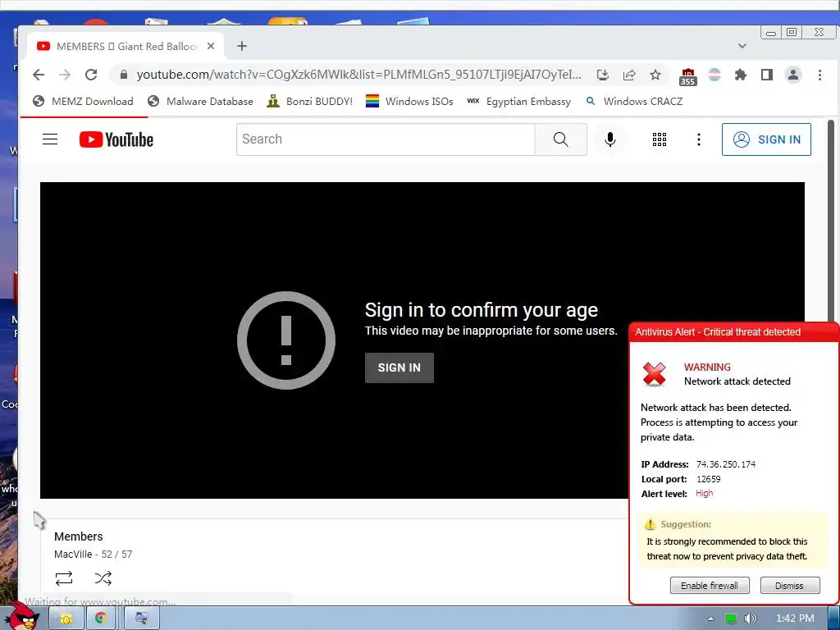Click the IP address 74.36.250.174

726,464
